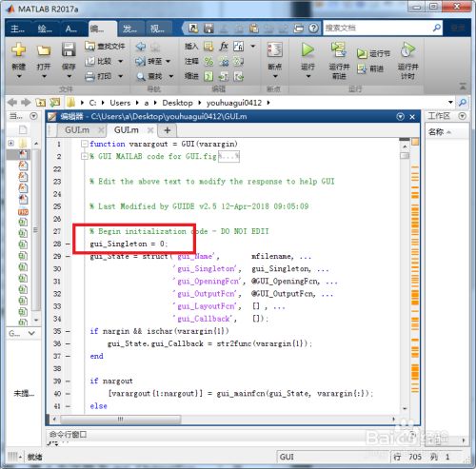Image resolution: width=476 pixels, height=469 pixels.
Task: Switch to the first GUI.m editor tab
Action: [x=77, y=130]
